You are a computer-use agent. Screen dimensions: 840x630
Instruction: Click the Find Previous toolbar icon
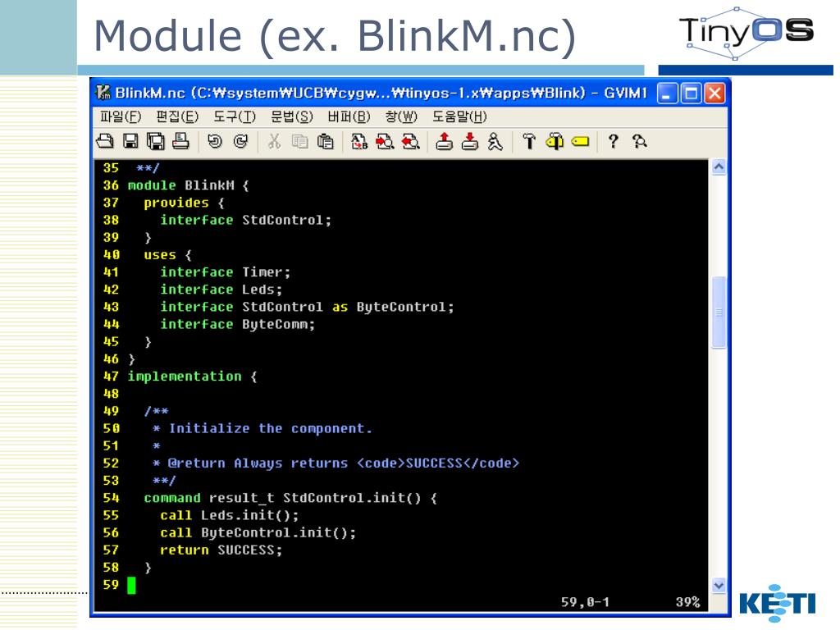(x=411, y=141)
